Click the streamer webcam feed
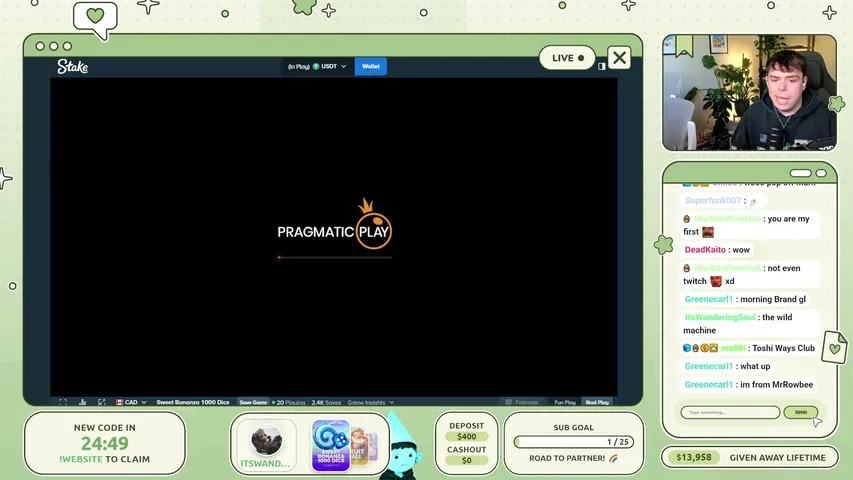853x480 pixels. pos(749,93)
